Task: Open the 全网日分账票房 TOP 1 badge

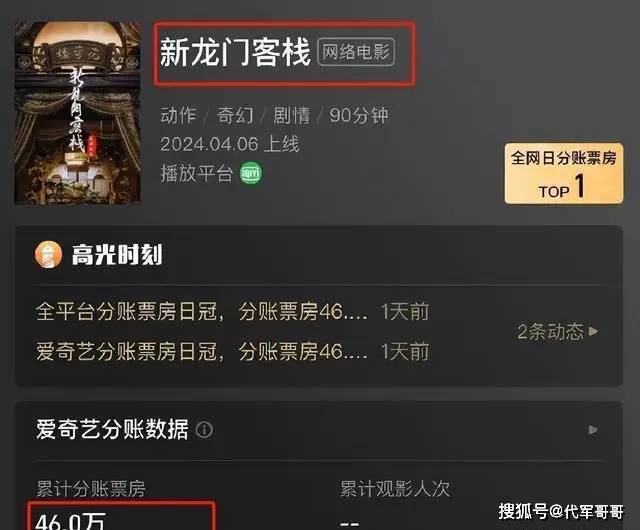Action: (x=564, y=174)
